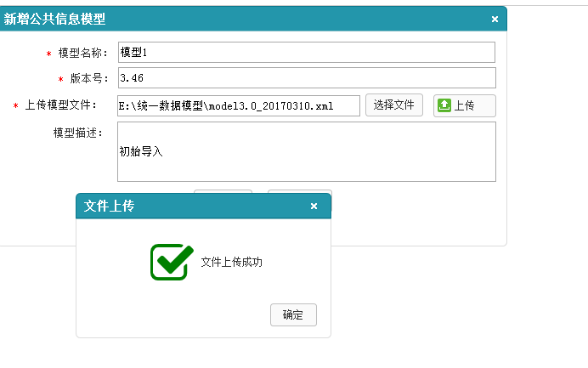Screen dimensions: 588x368
Task: Click the 模型描述 field label
Action: point(77,133)
